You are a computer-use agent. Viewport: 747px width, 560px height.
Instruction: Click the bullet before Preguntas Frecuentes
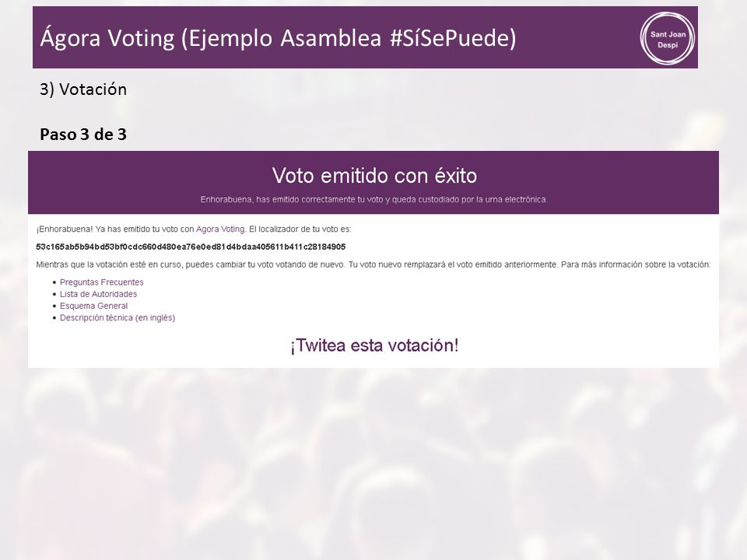click(54, 282)
